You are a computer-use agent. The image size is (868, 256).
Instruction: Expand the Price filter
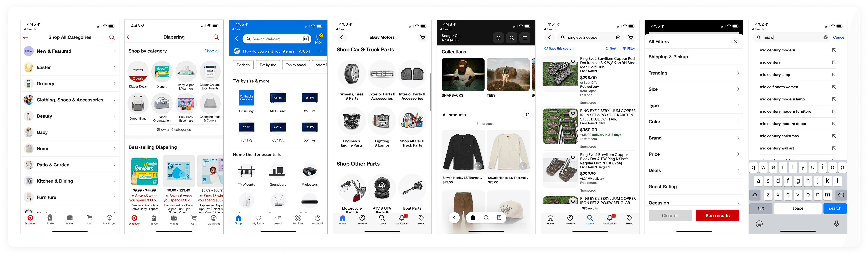point(694,154)
